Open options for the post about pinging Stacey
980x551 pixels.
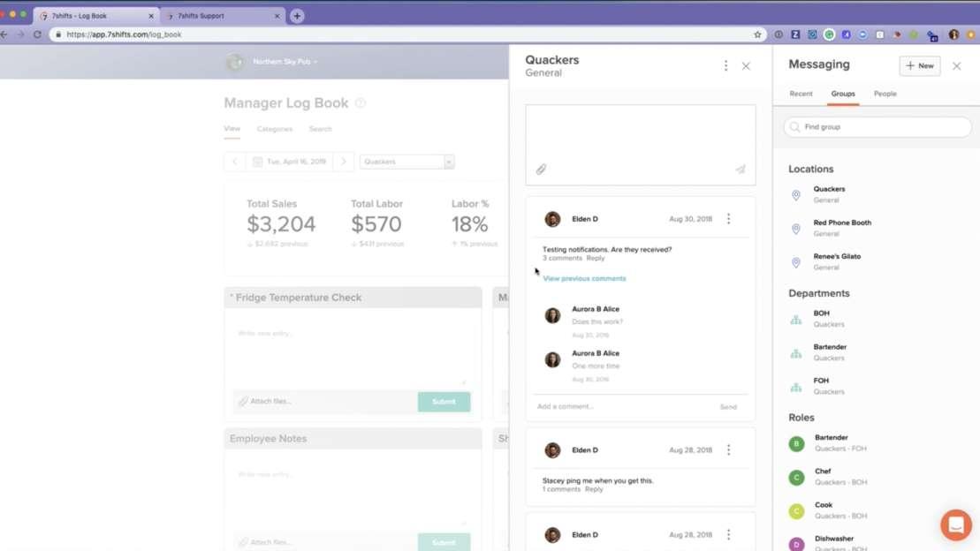pyautogui.click(x=729, y=449)
